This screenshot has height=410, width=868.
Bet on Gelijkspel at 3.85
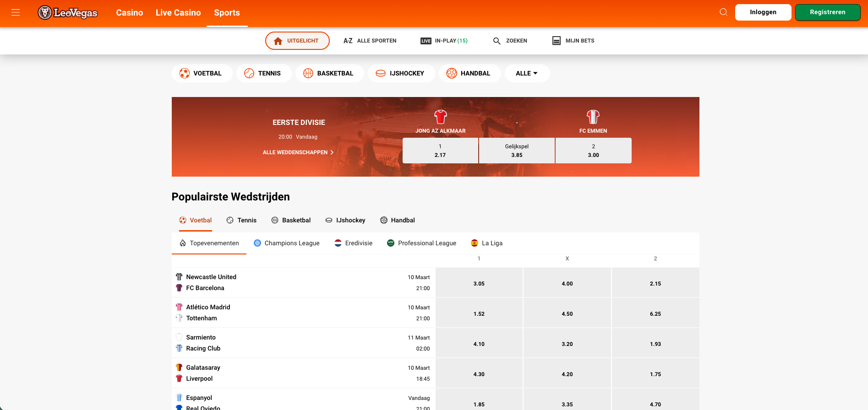pyautogui.click(x=517, y=151)
